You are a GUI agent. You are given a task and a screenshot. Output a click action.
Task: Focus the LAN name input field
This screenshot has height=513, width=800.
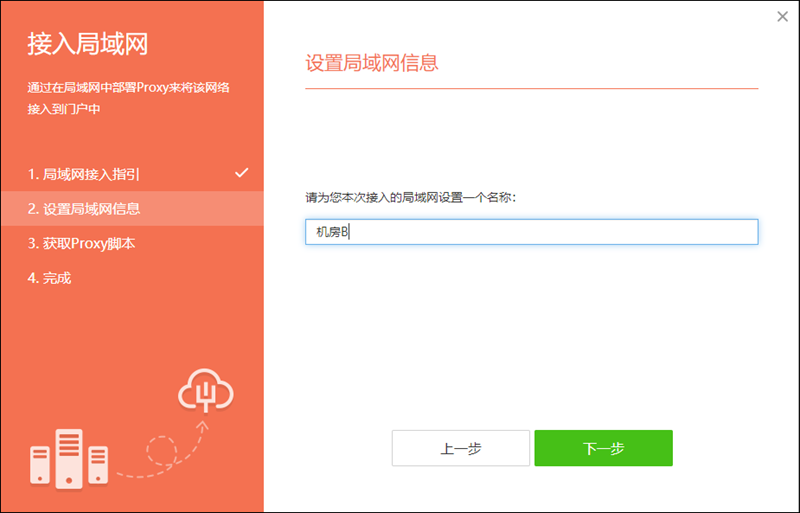531,232
